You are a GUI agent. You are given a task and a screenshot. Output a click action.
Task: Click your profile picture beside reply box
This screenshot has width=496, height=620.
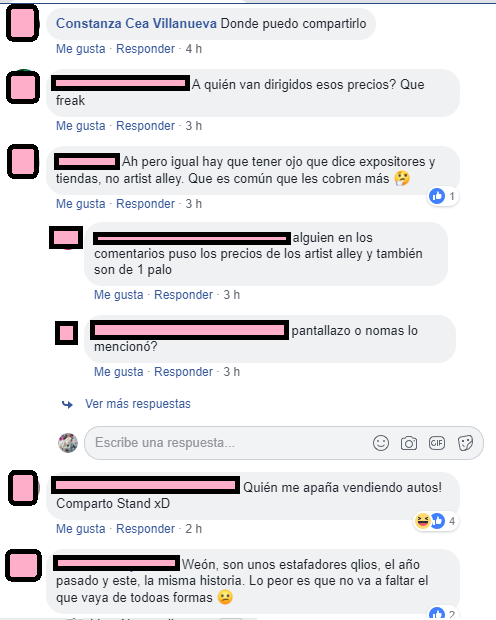(68, 443)
